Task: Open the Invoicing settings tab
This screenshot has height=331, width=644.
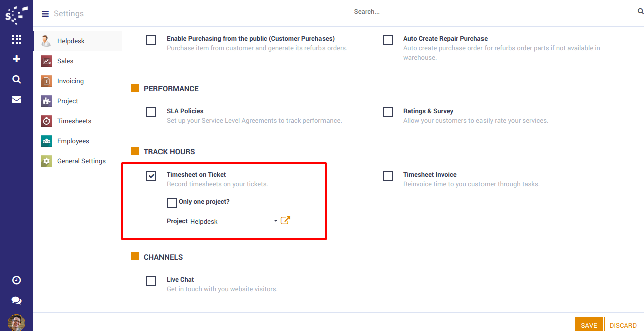Action: coord(70,81)
